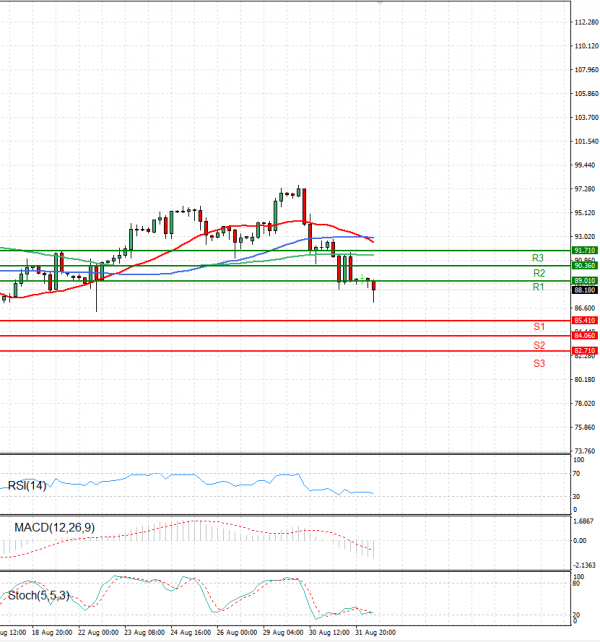Click the Stoch(5,5,3) indicator label

click(39, 595)
